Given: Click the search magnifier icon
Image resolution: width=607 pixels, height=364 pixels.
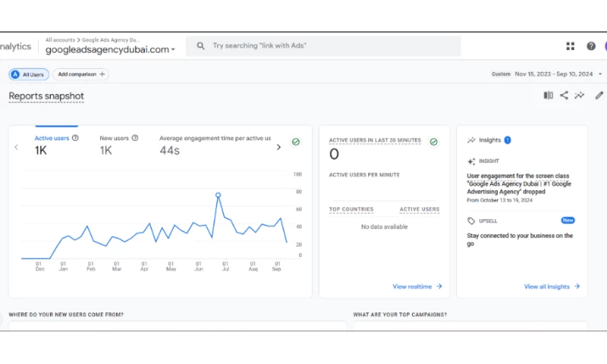Looking at the screenshot, I should coord(200,46).
